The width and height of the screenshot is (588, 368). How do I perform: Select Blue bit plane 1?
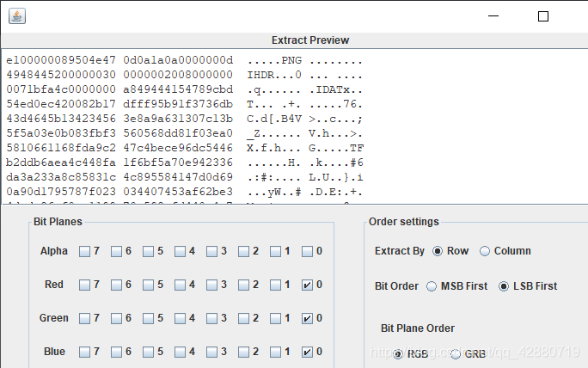coord(276,352)
